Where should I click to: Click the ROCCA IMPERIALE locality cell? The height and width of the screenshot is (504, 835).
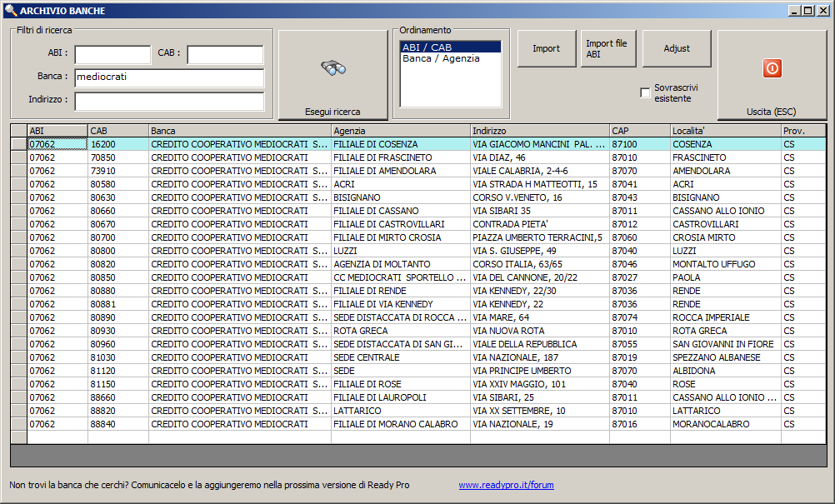pos(725,317)
